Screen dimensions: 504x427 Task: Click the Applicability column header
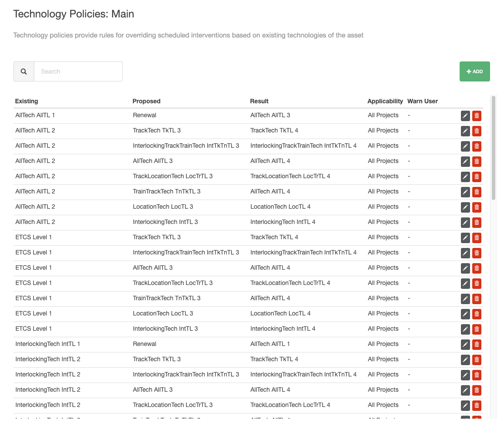click(385, 101)
